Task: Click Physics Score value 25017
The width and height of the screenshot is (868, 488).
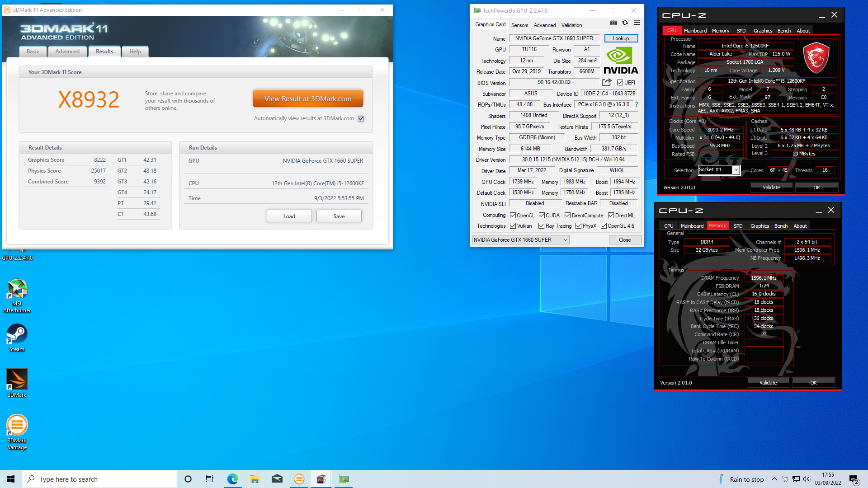Action: click(x=98, y=171)
